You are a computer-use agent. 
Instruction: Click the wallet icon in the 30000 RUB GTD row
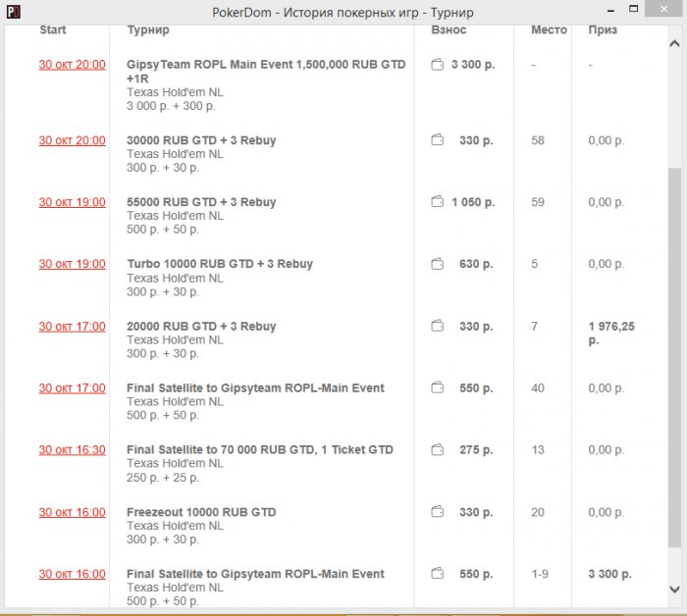pyautogui.click(x=438, y=140)
